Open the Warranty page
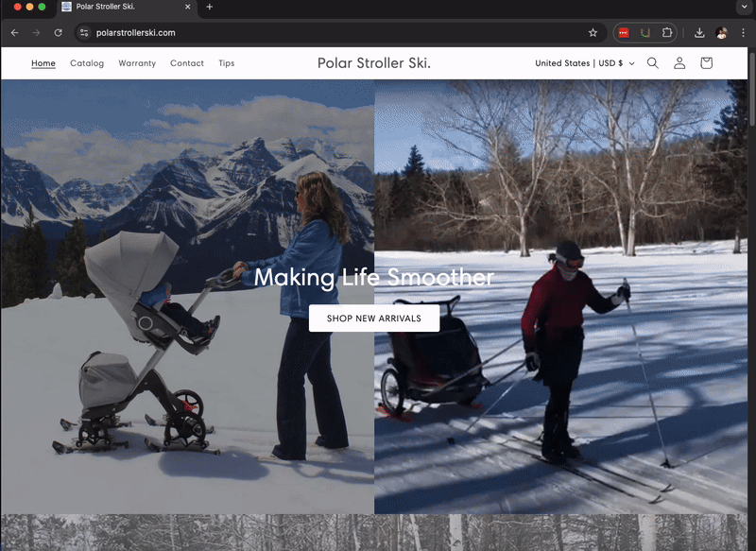This screenshot has height=551, width=756. [x=137, y=62]
